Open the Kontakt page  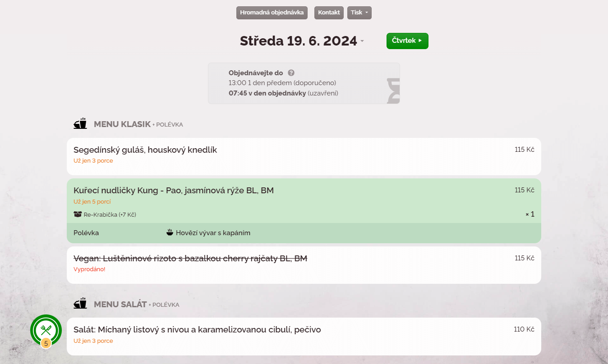pos(329,13)
